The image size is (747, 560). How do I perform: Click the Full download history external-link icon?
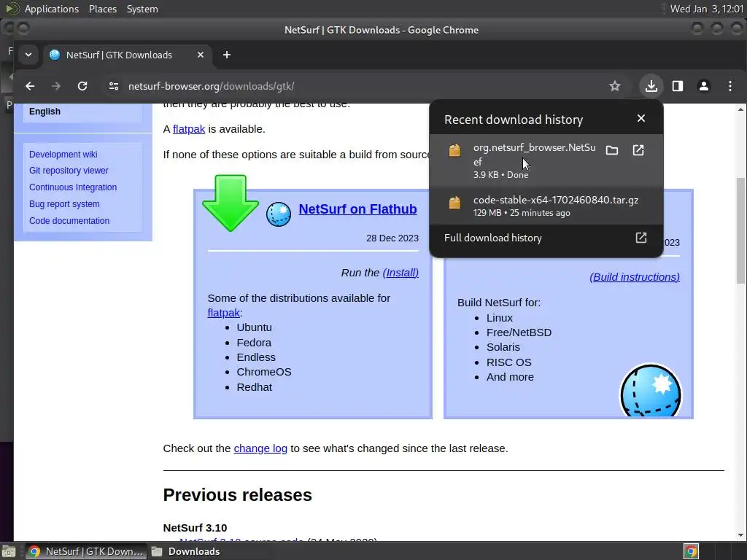tap(641, 238)
